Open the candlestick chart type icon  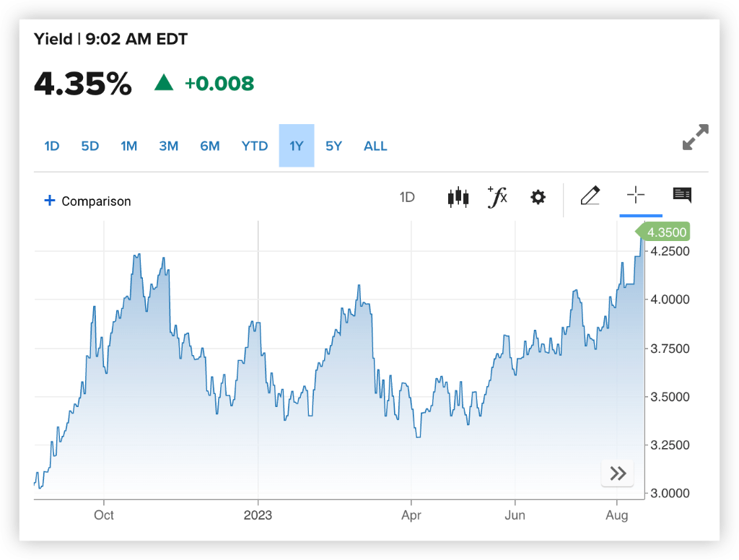[x=458, y=197]
